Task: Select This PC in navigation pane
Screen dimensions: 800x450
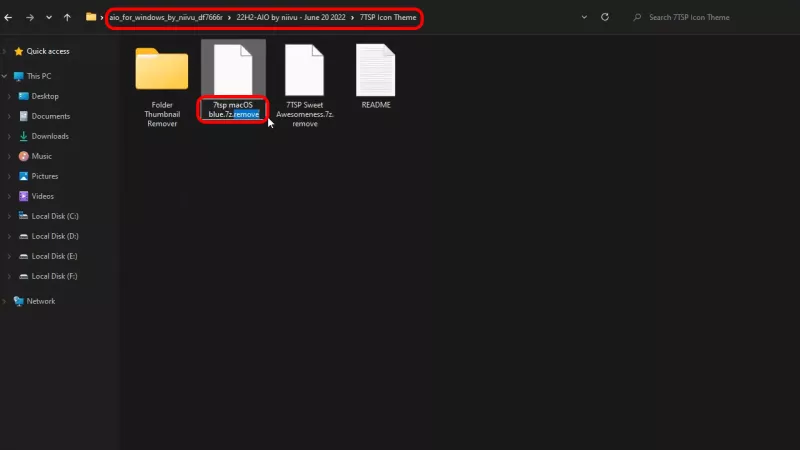Action: pyautogui.click(x=39, y=76)
